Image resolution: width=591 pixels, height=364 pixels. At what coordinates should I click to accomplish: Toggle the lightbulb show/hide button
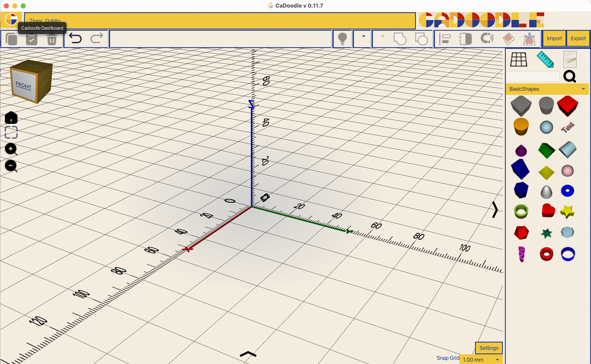pyautogui.click(x=342, y=39)
